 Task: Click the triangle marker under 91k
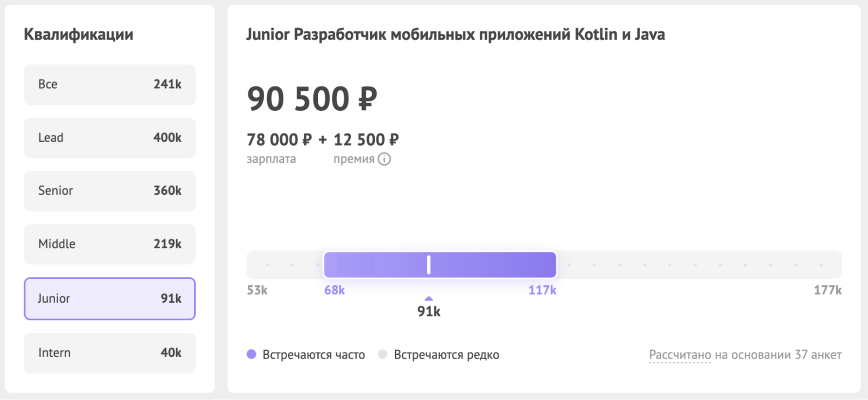point(428,298)
